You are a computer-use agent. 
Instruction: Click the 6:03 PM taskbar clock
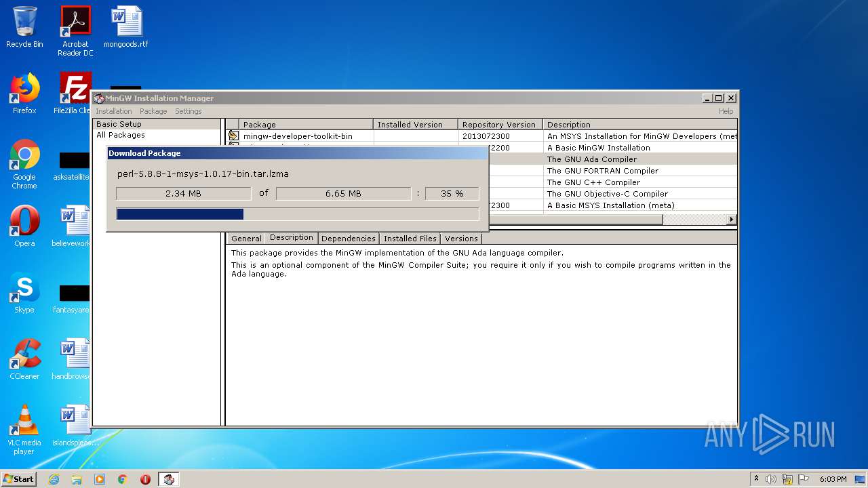(x=833, y=479)
